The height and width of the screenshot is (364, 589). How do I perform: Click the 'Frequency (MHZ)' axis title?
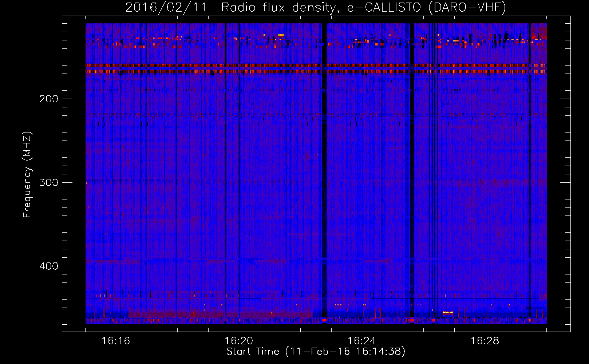[27, 174]
